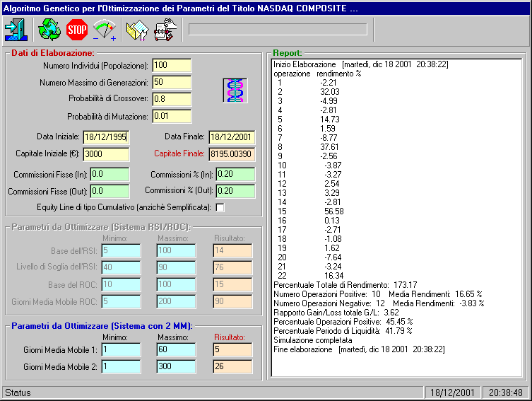
Task: Click the Base dell'RSI Minimo field
Action: click(x=121, y=250)
